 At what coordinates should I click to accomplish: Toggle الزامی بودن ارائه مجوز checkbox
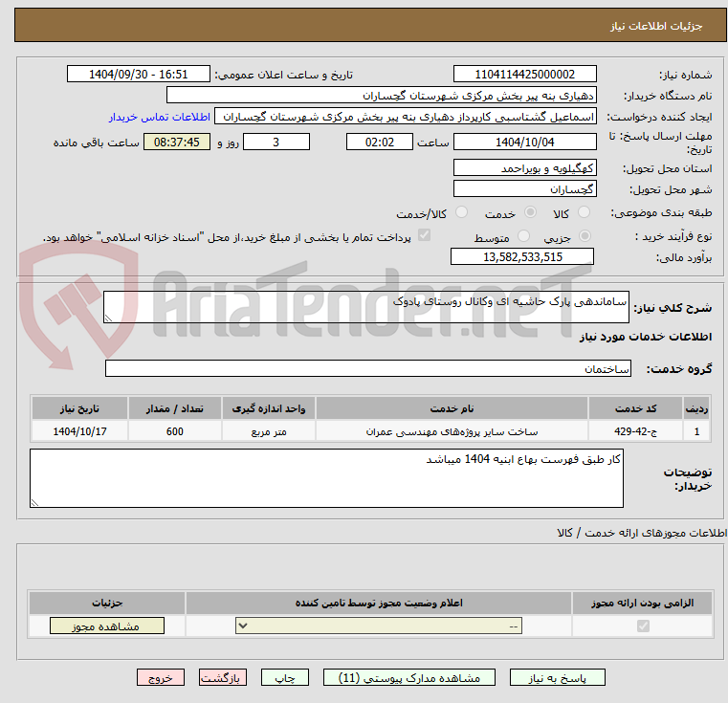coord(643,626)
